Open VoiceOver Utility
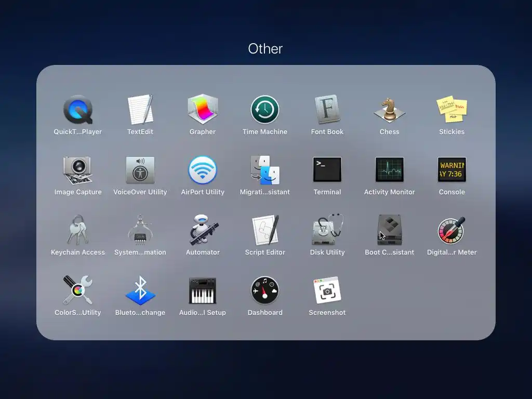Image resolution: width=532 pixels, height=399 pixels. 140,170
